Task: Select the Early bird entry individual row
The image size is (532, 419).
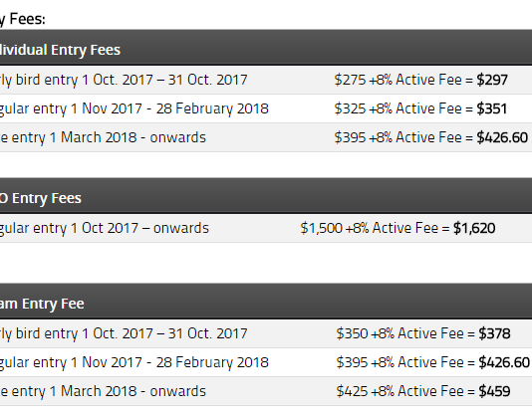Action: [266, 80]
